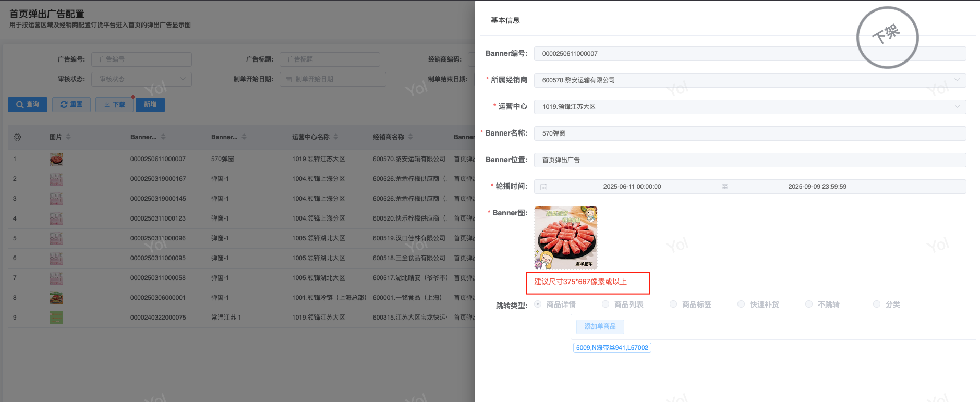Click start date 2025-06-11 00:00:00
980x402 pixels.
click(632, 187)
